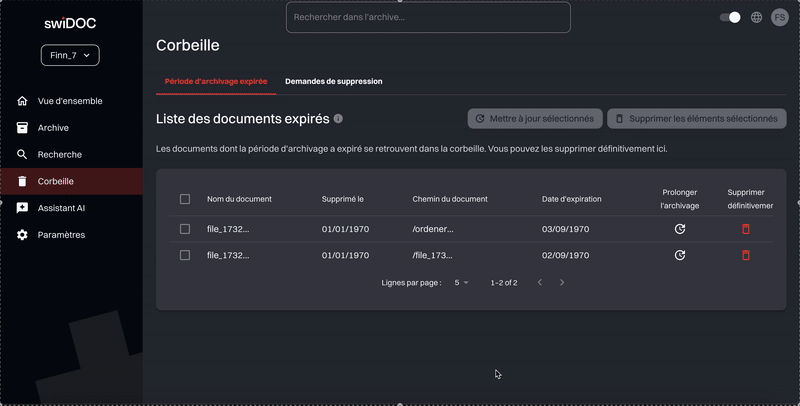Expand the Finn_7 archive dropdown

[70, 56]
